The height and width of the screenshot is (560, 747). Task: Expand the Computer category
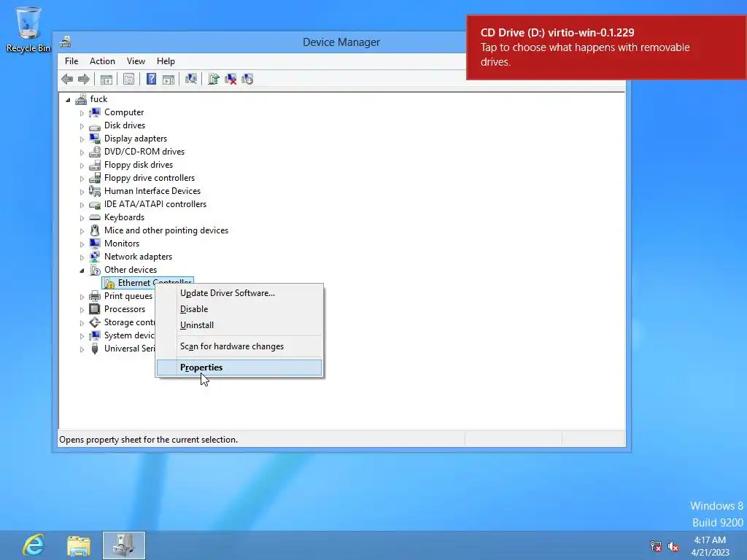[82, 113]
